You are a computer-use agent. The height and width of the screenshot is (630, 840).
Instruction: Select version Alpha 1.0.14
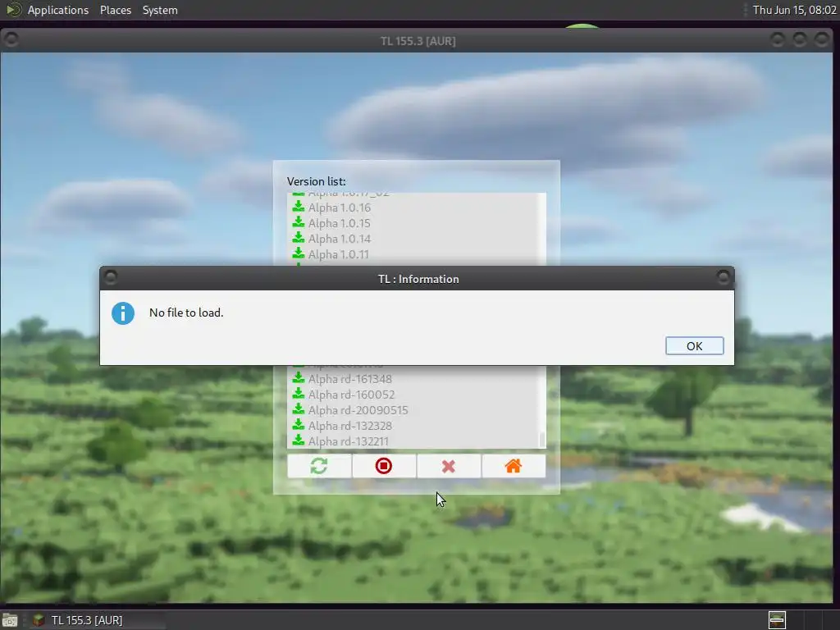[x=339, y=239]
